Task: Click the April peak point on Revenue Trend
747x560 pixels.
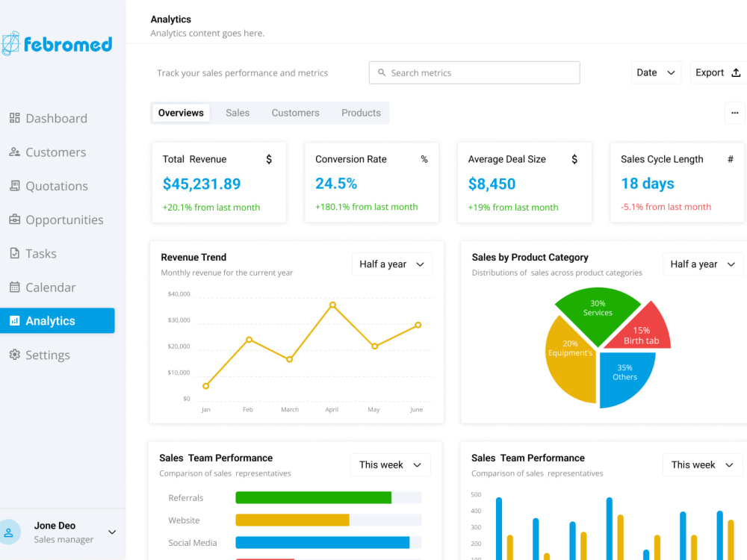Action: (x=332, y=305)
